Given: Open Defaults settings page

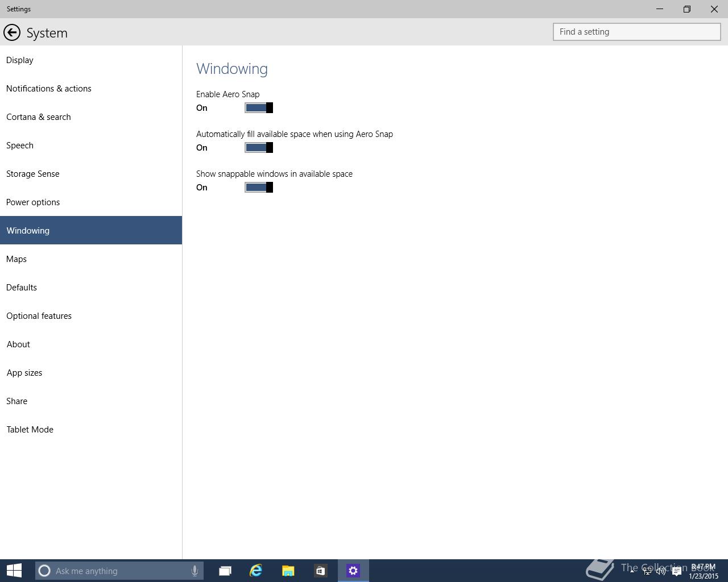Looking at the screenshot, I should tap(91, 287).
